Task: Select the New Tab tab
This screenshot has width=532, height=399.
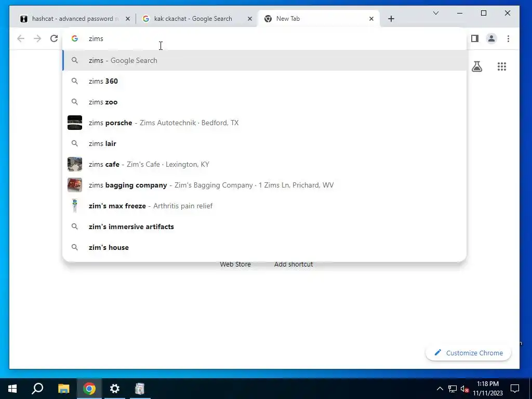Action: 318,19
